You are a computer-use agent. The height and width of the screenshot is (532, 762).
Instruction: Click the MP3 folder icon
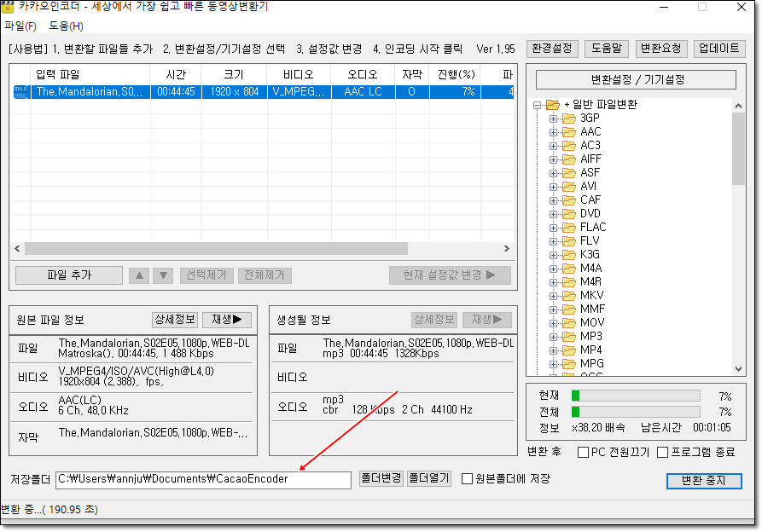tap(568, 337)
